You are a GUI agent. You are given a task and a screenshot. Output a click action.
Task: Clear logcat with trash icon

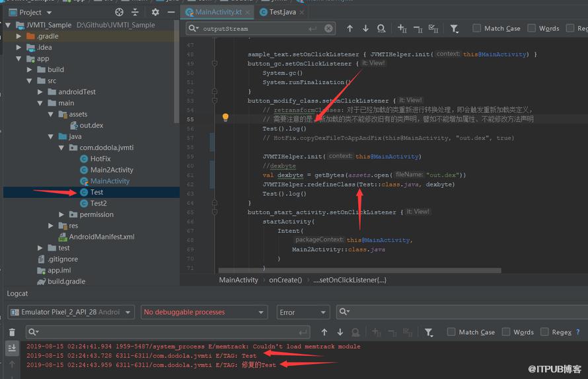pos(12,332)
